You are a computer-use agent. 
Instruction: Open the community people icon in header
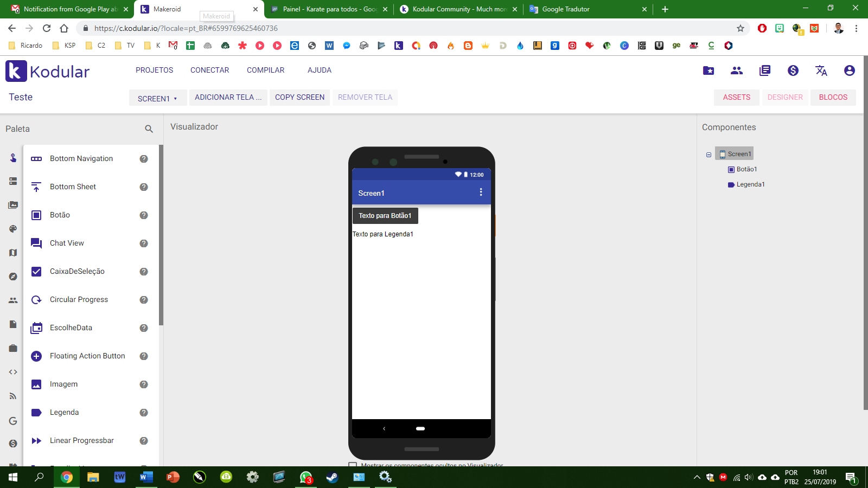pyautogui.click(x=737, y=70)
